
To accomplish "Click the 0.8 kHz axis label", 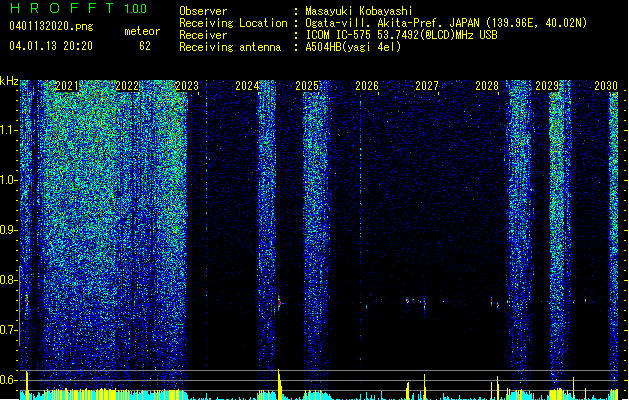I will (x=8, y=280).
